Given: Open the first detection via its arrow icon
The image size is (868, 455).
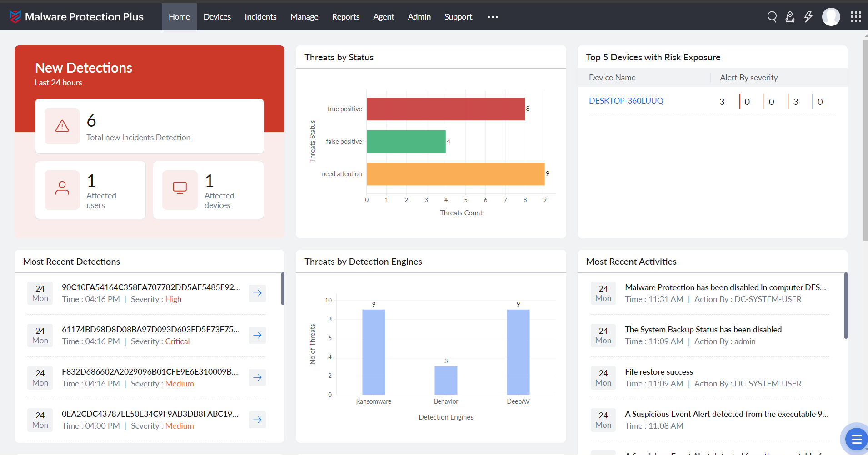Looking at the screenshot, I should [257, 293].
